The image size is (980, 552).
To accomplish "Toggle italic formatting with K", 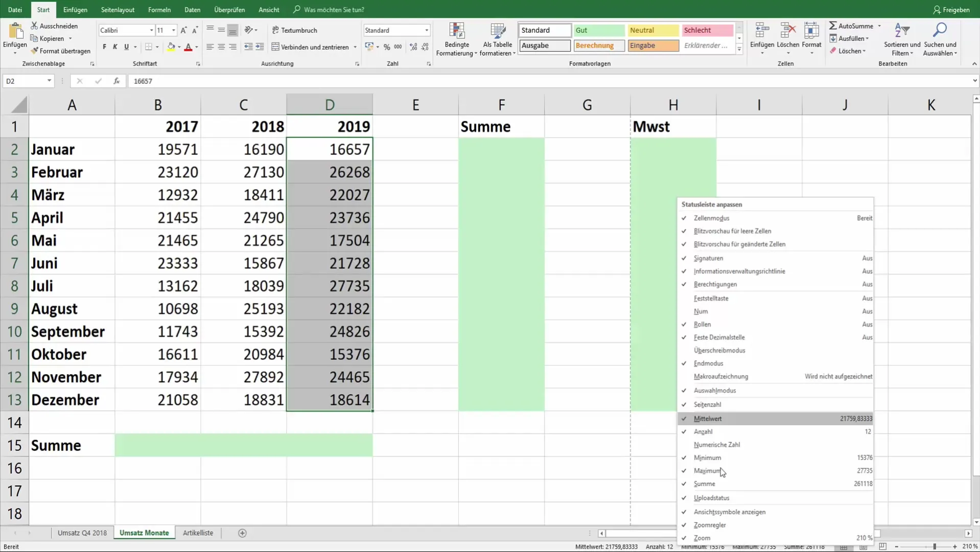I will (x=115, y=47).
